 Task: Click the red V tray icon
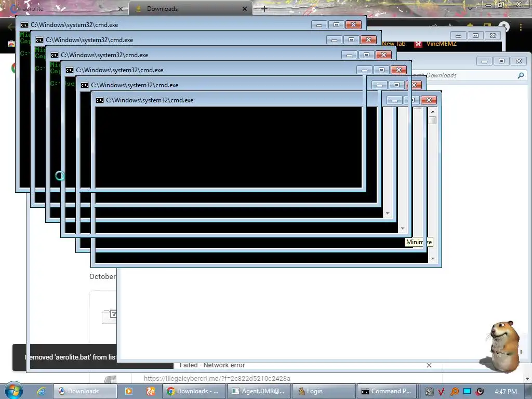click(x=441, y=392)
